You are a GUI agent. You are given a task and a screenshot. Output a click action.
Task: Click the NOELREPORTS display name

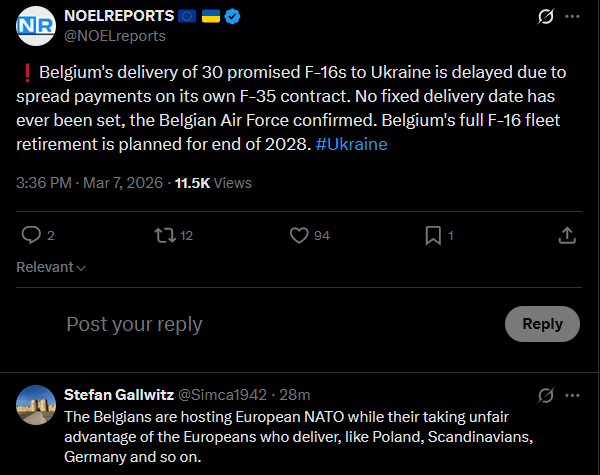click(117, 17)
